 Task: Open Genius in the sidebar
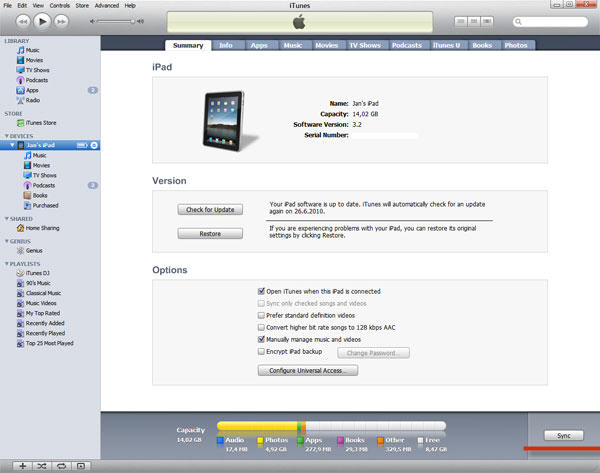coord(34,251)
